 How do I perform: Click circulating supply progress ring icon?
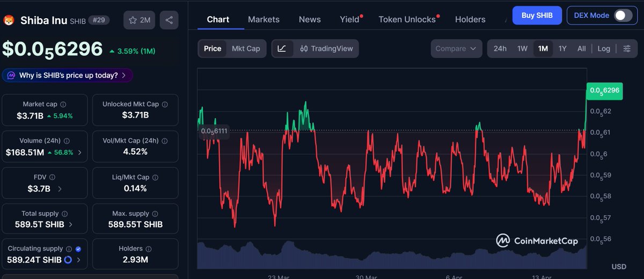(68, 260)
